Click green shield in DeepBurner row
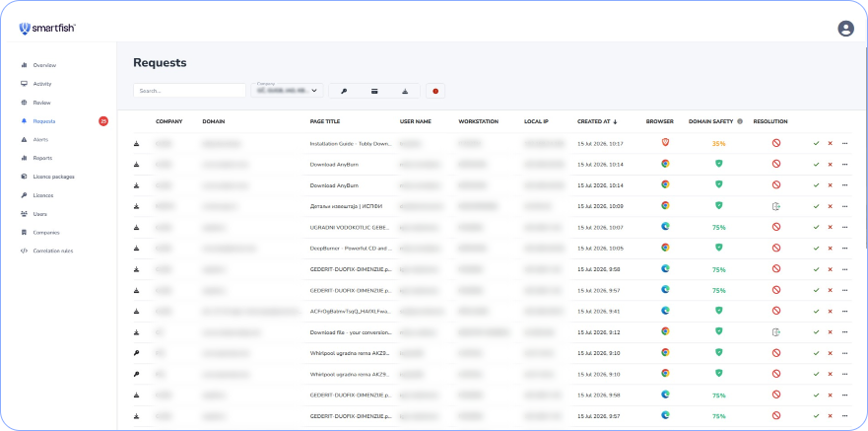Image resolution: width=868 pixels, height=431 pixels. (718, 248)
